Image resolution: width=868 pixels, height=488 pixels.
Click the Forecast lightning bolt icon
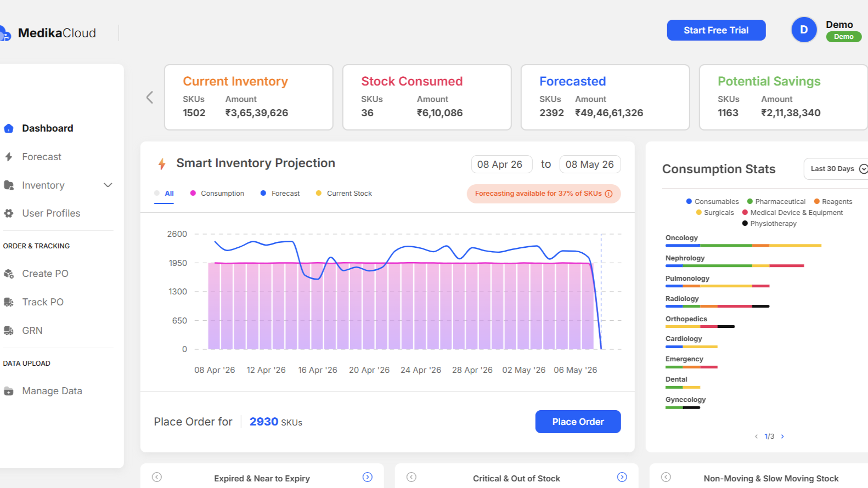[8, 157]
